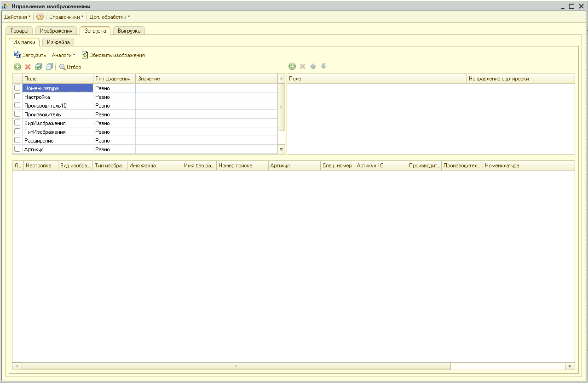Click the move sort field up arrow
This screenshot has height=383, width=588.
click(x=313, y=67)
